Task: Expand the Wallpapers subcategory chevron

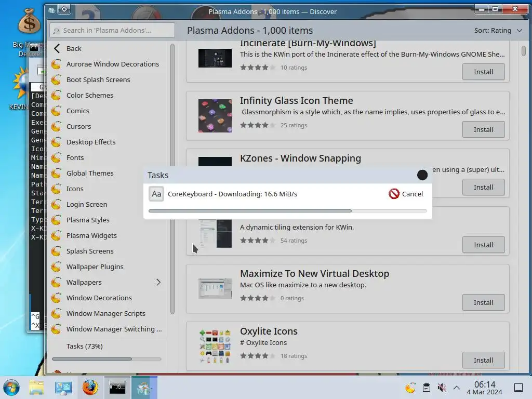Action: click(158, 282)
